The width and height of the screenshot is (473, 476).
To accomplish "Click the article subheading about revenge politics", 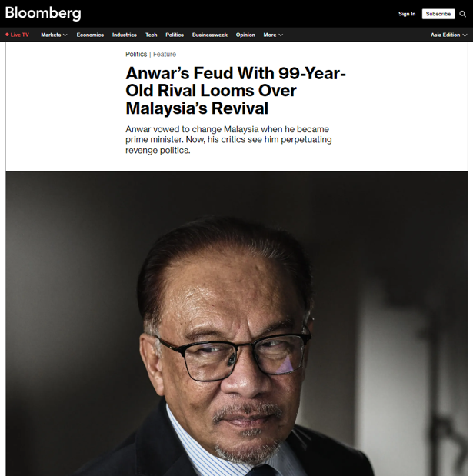I will pos(227,140).
